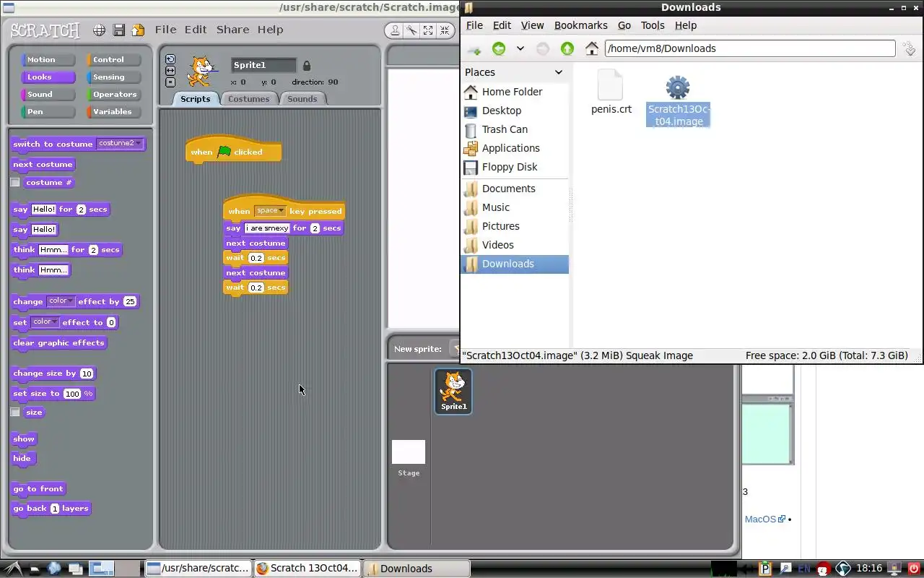Image resolution: width=924 pixels, height=578 pixels.
Task: Select the 'can rotate' rotation style button
Action: click(170, 59)
